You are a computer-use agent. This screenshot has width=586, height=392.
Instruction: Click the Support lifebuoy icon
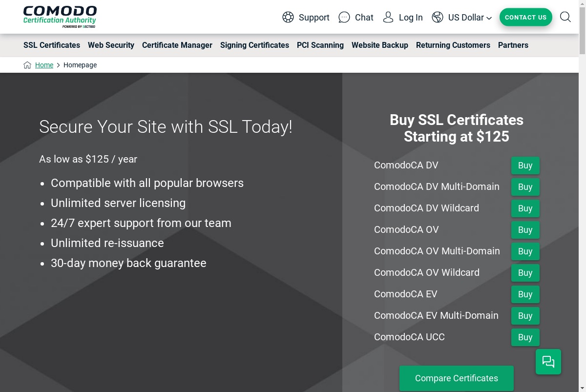point(288,18)
